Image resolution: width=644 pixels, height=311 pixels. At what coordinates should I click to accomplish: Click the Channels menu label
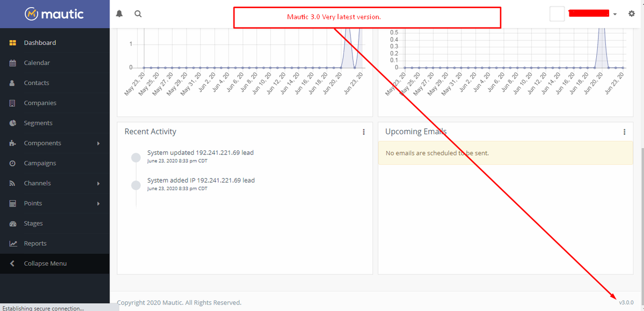pos(38,184)
